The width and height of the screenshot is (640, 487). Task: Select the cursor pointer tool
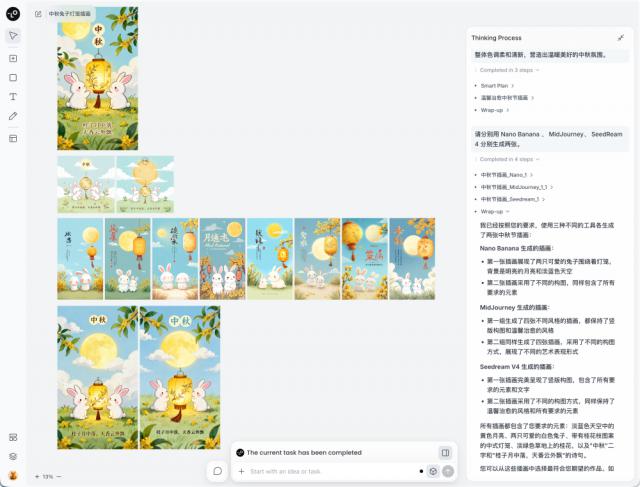(x=13, y=36)
